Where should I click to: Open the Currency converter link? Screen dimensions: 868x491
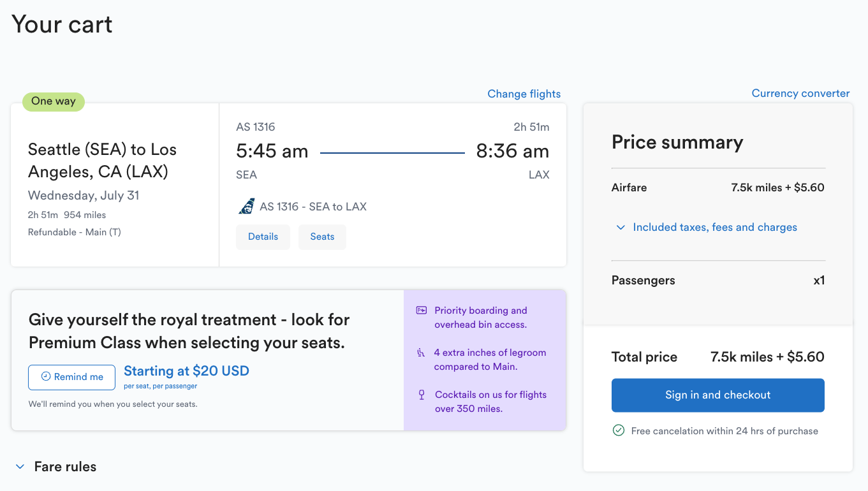800,94
